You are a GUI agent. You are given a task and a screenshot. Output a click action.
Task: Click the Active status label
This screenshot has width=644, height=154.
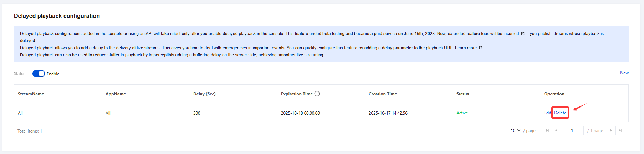[x=462, y=113]
